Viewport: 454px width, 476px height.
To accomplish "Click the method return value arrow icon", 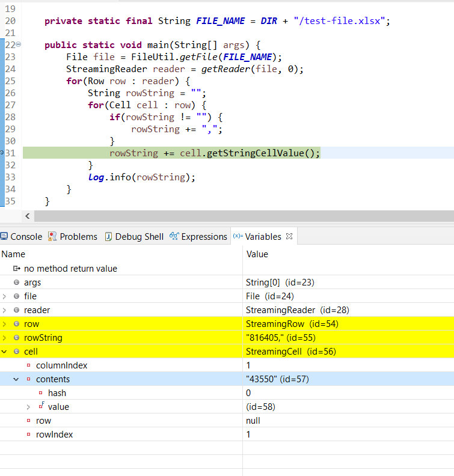I will point(17,269).
